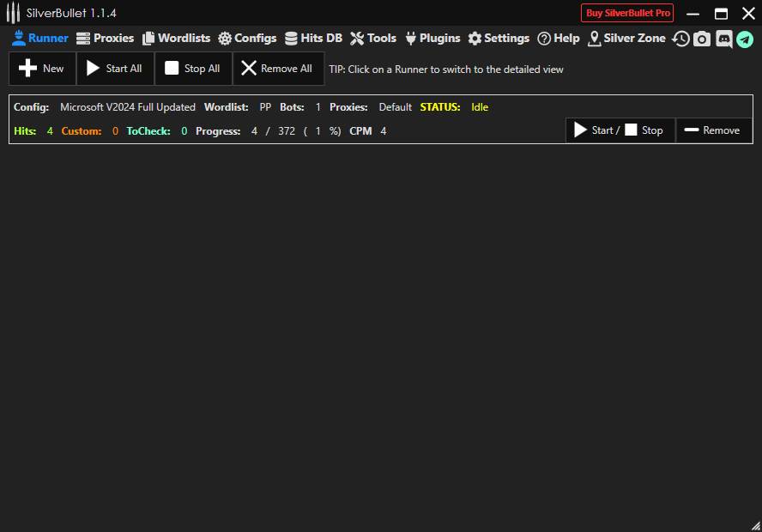Open the Proxies tab
The width and height of the screenshot is (762, 532).
(105, 39)
